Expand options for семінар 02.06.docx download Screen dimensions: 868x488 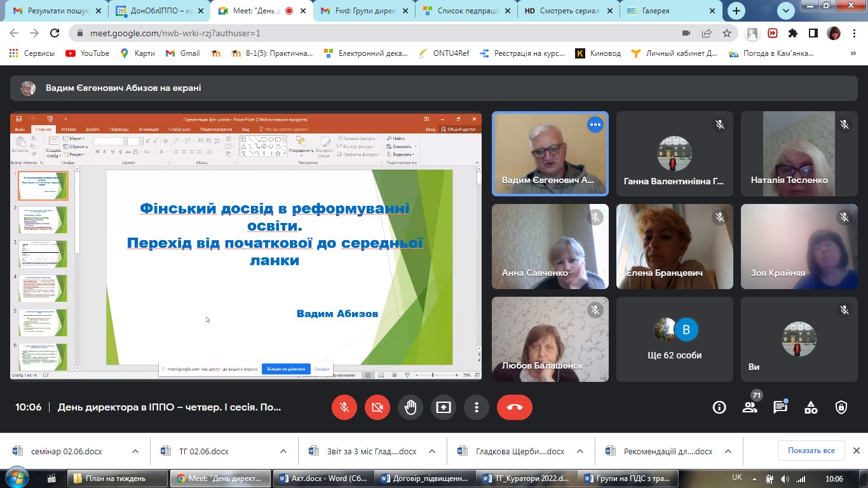coord(135,451)
